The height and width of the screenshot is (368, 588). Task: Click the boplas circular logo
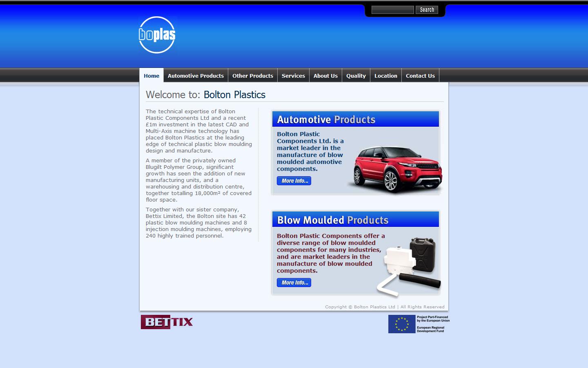[x=156, y=35]
